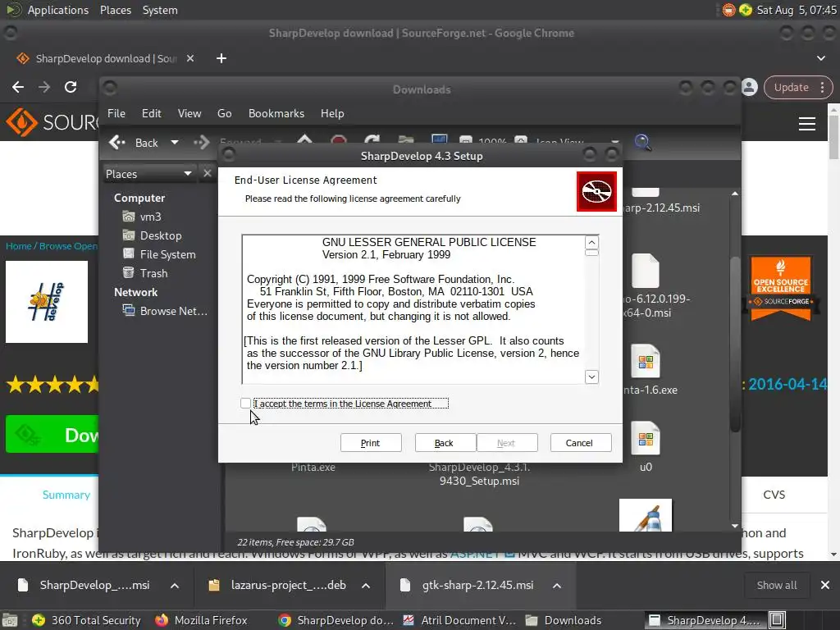Click the Downloads window vertical scrollbar

point(735,343)
